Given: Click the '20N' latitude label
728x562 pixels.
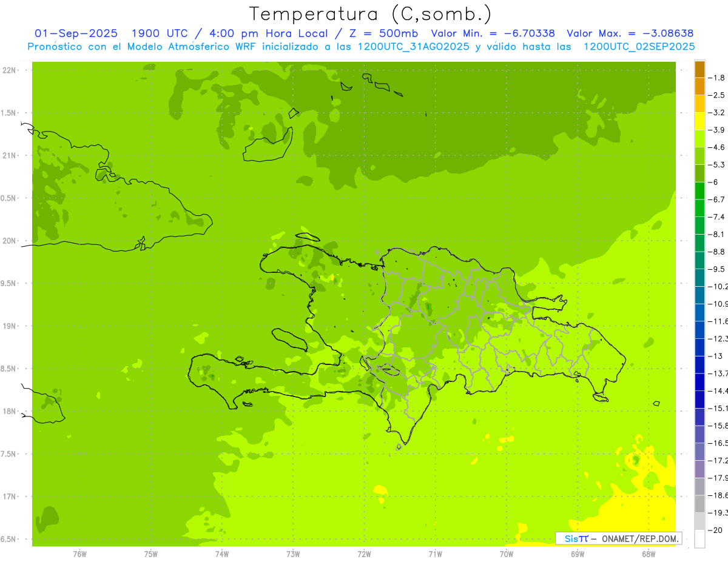Looking at the screenshot, I should [10, 241].
